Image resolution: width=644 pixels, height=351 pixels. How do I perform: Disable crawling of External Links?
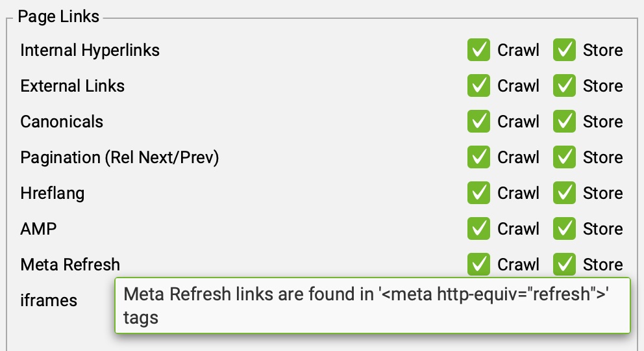click(x=478, y=86)
